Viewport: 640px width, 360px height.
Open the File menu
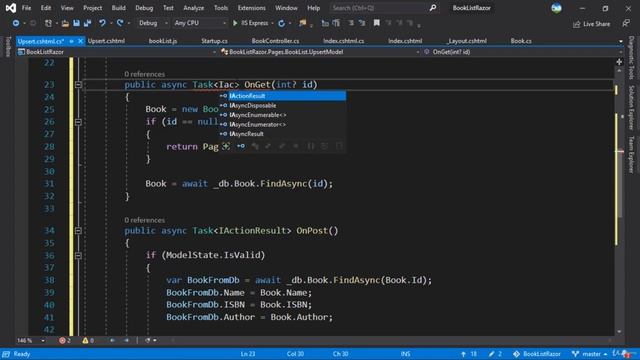26,8
